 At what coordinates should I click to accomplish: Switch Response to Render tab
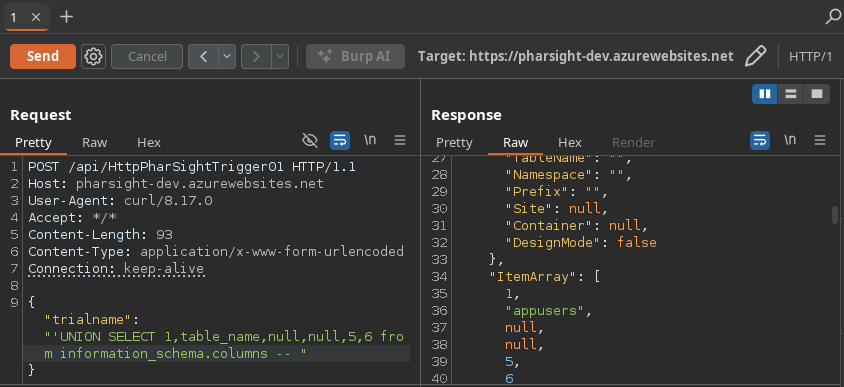point(634,143)
